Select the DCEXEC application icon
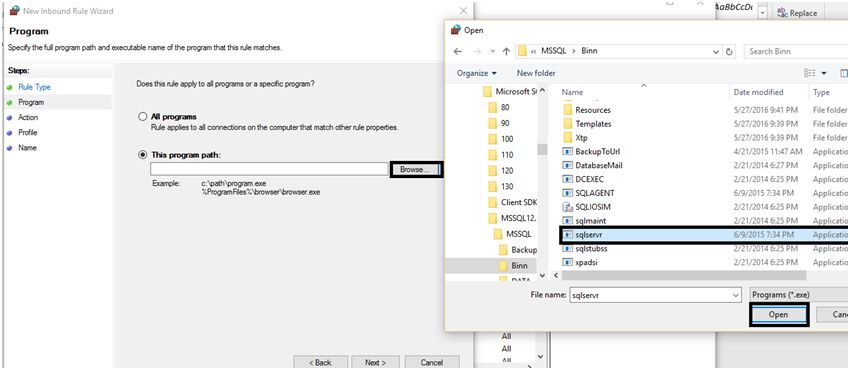 click(568, 179)
